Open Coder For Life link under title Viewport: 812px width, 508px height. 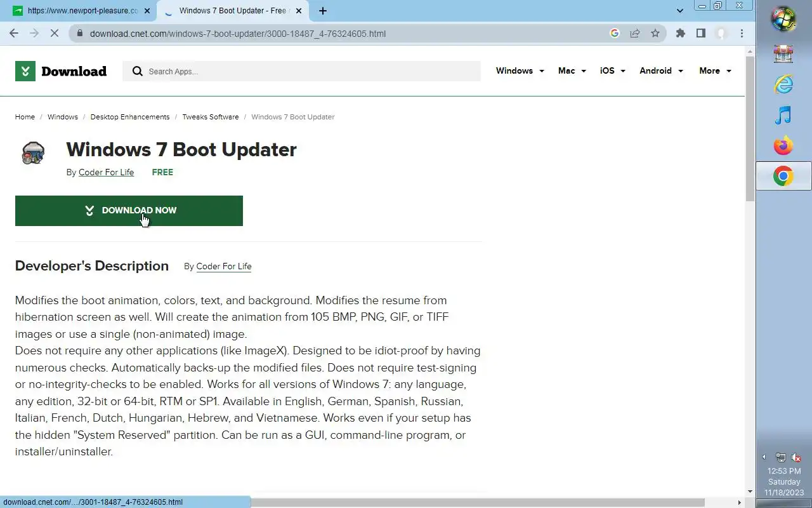click(106, 172)
